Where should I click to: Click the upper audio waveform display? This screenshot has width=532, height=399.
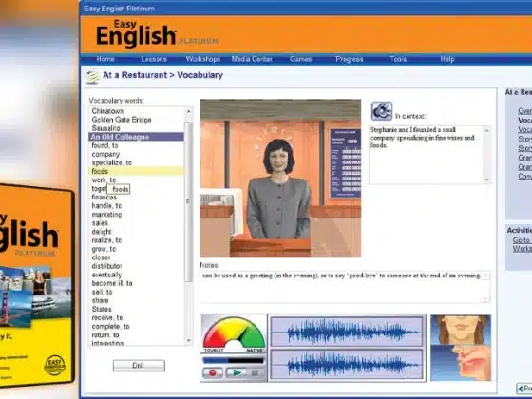pos(347,332)
